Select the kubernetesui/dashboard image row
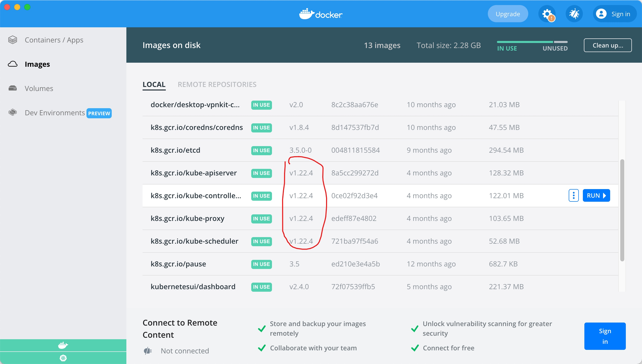The width and height of the screenshot is (642, 364). click(x=193, y=287)
